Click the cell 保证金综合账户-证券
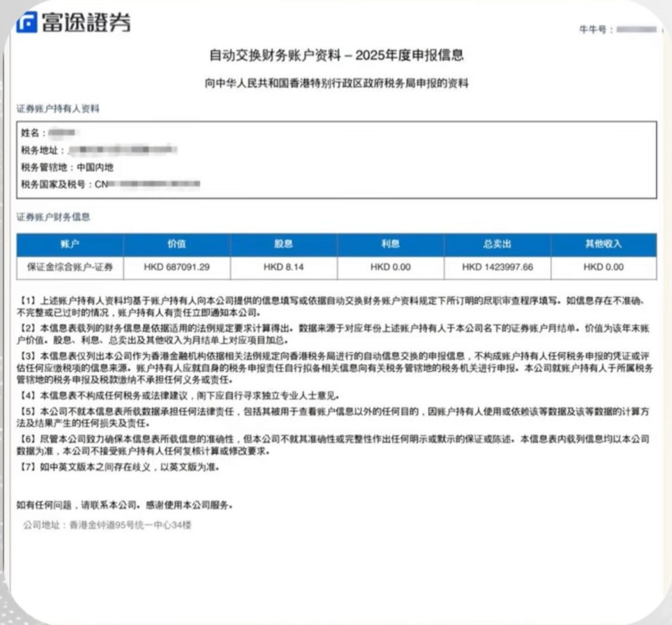The image size is (672, 625). 70,268
